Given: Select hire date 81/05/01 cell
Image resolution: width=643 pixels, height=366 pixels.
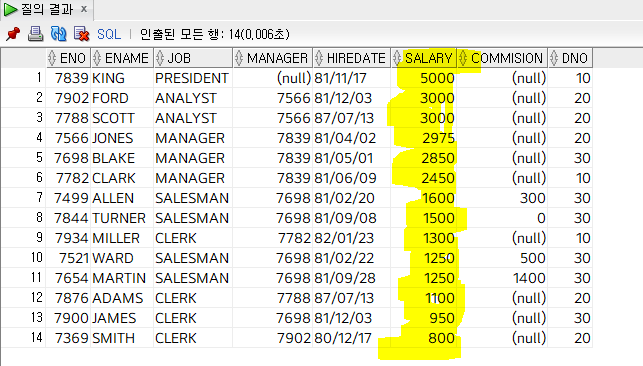Looking at the screenshot, I should [x=351, y=158].
